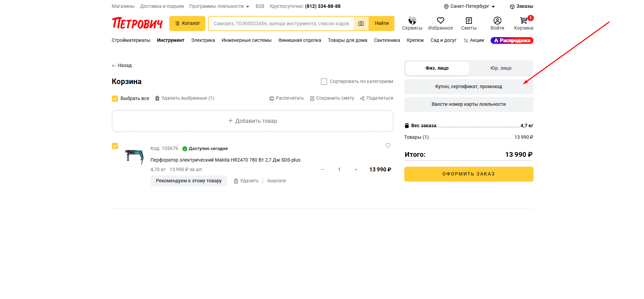644x299 pixels.
Task: Click the Войти profile icon
Action: pyautogui.click(x=497, y=21)
